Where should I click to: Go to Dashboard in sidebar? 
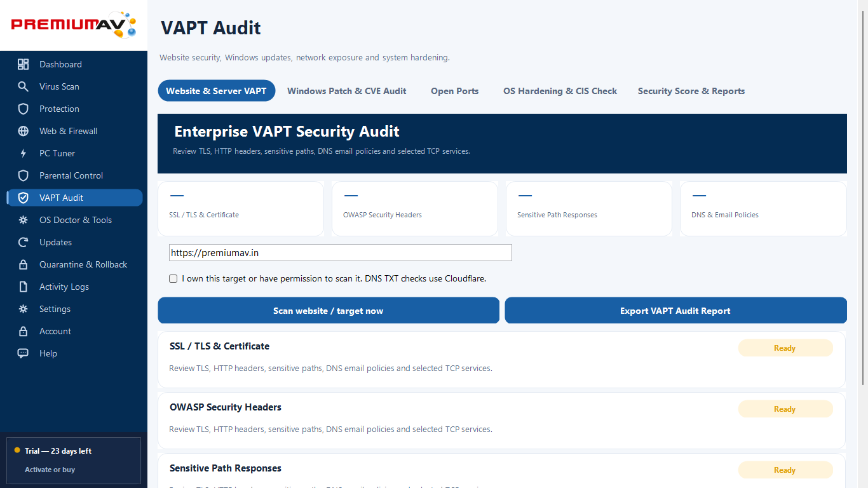[x=74, y=64]
